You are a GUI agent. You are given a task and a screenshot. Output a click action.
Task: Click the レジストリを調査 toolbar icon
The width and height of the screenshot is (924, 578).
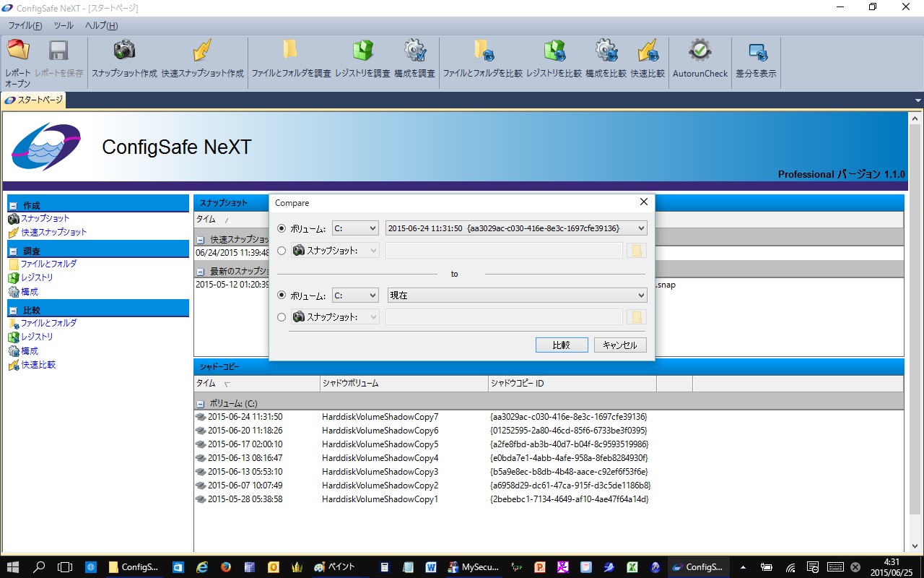tap(362, 51)
